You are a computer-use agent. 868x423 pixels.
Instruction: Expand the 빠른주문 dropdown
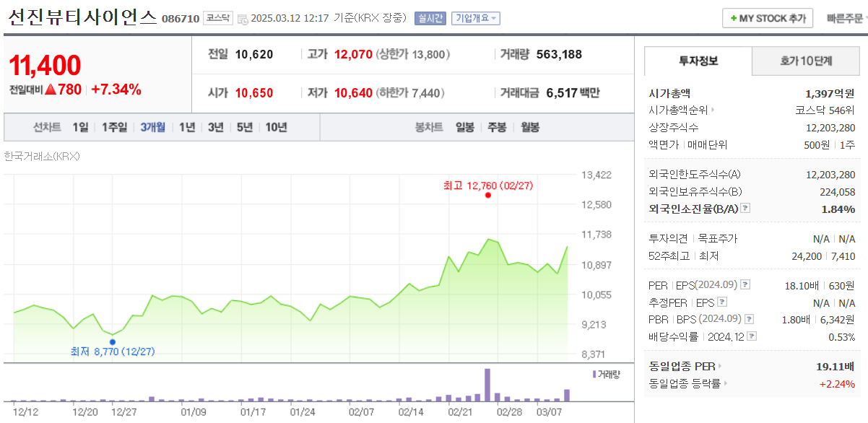point(847,19)
